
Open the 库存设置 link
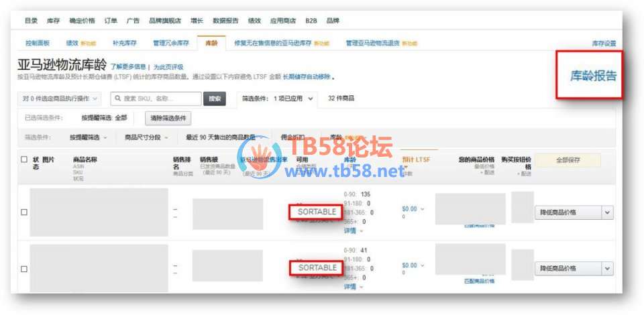[604, 44]
